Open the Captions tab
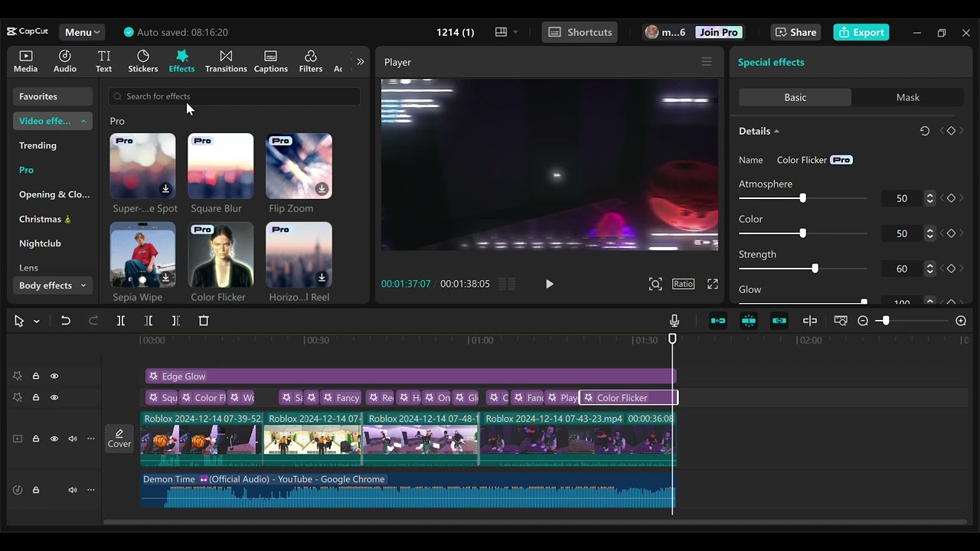The height and width of the screenshot is (551, 980). tap(271, 61)
